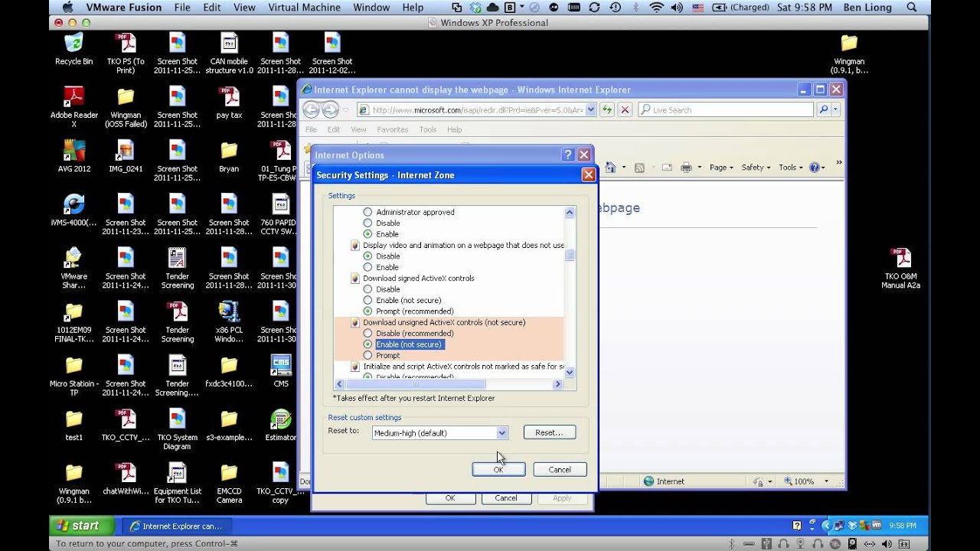
Task: Open the Tools dropdown in IE command bar
Action: pos(791,168)
